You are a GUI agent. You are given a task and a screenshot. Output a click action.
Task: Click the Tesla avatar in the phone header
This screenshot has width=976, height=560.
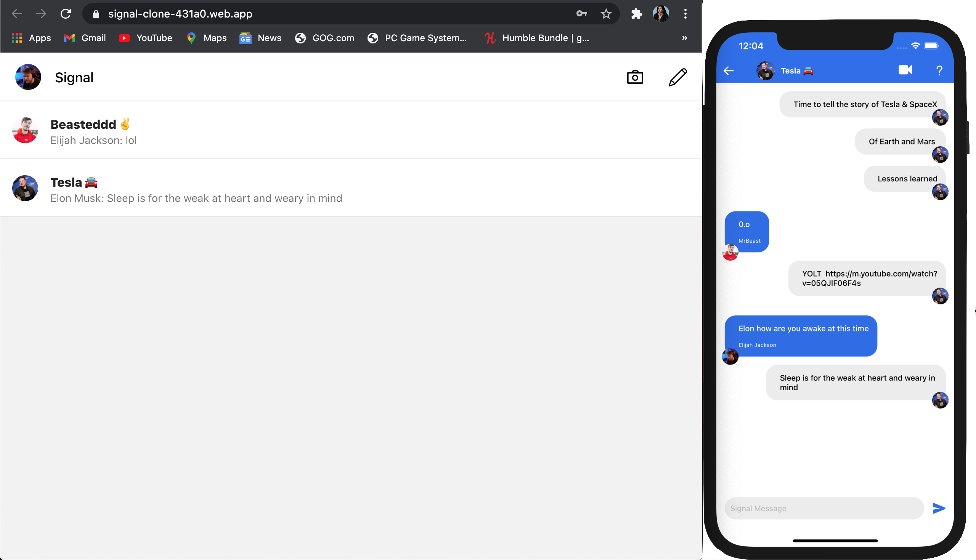click(x=766, y=71)
